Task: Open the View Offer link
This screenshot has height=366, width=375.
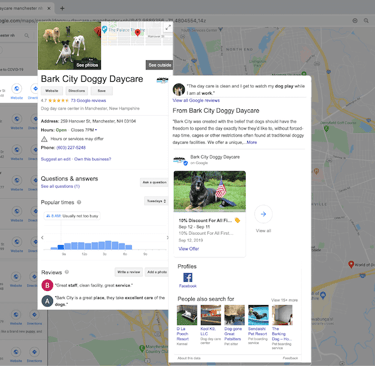Action: [189, 249]
